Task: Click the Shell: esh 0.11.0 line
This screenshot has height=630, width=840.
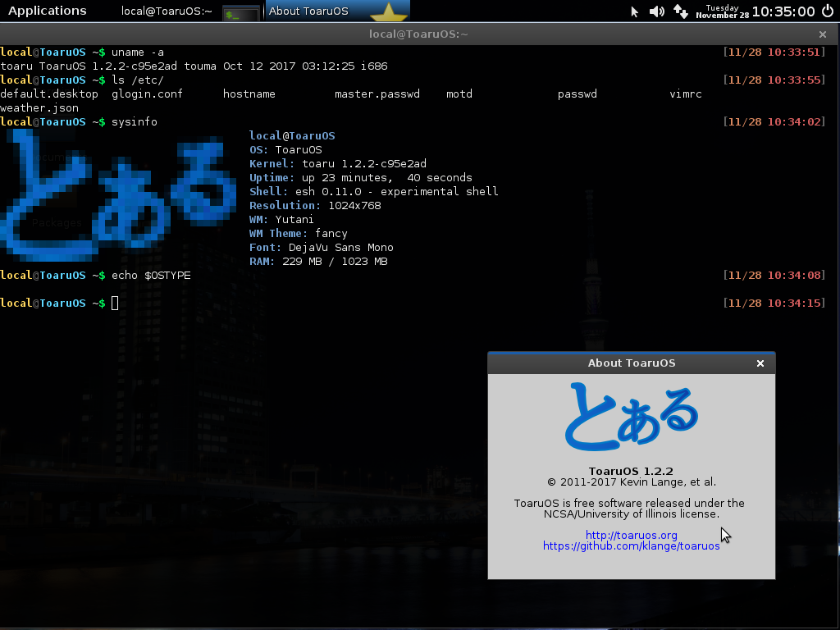Action: (x=374, y=192)
